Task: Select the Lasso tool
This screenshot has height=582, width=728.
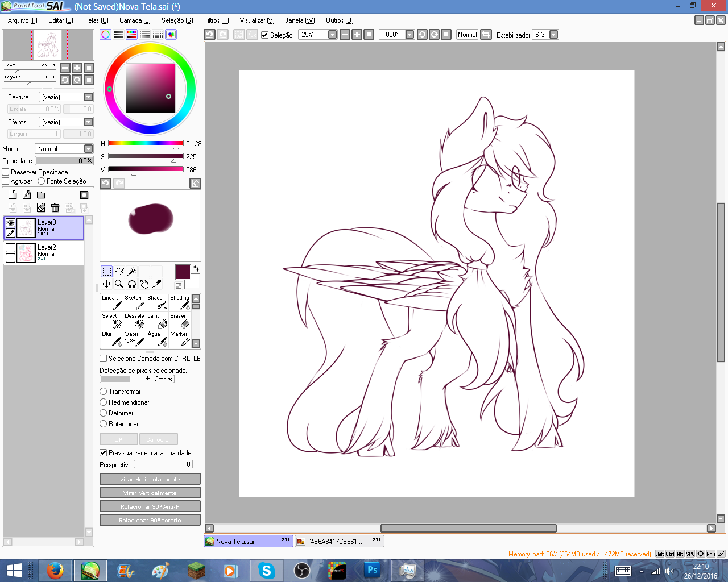Action: [119, 272]
